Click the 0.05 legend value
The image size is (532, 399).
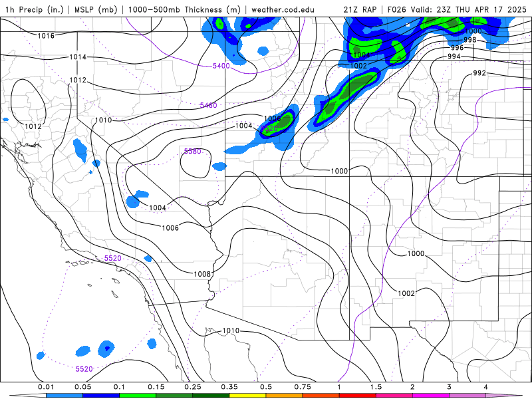pos(82,387)
